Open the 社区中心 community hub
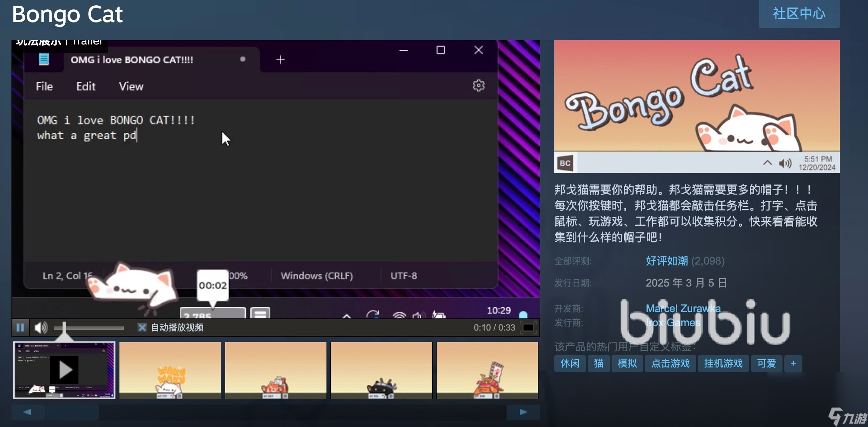Screen dimensions: 868x427 pyautogui.click(x=799, y=14)
